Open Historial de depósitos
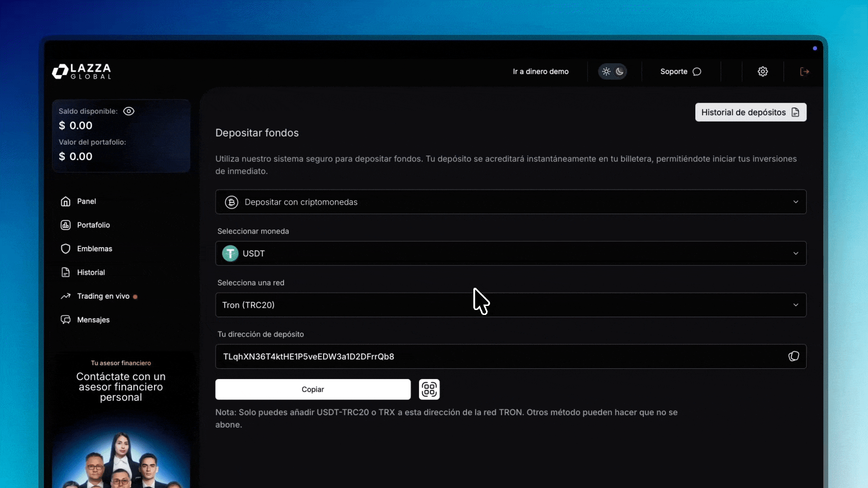The image size is (868, 488). pos(750,113)
